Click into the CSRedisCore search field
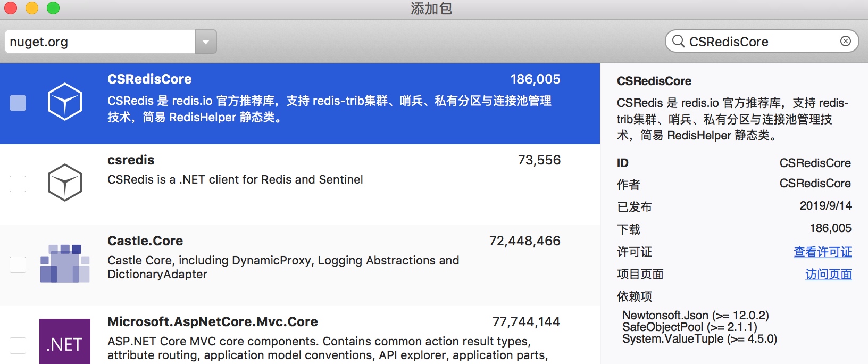This screenshot has width=868, height=364. point(761,42)
